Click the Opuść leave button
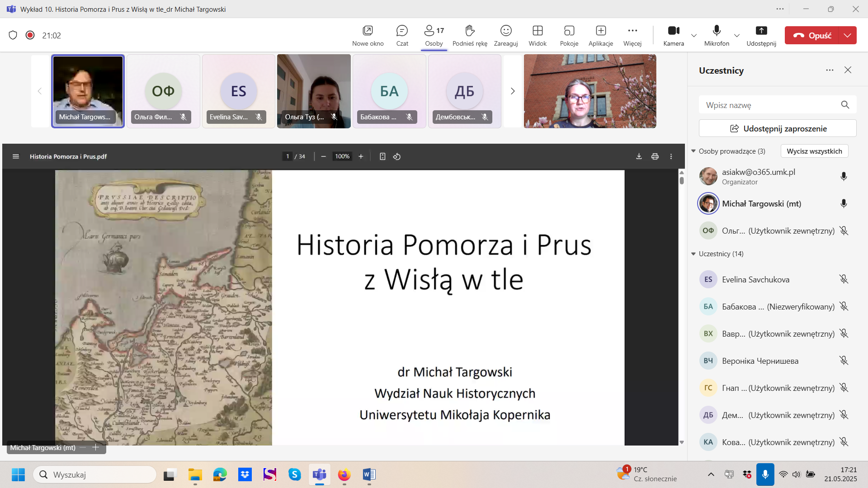Image resolution: width=868 pixels, height=488 pixels. [812, 35]
